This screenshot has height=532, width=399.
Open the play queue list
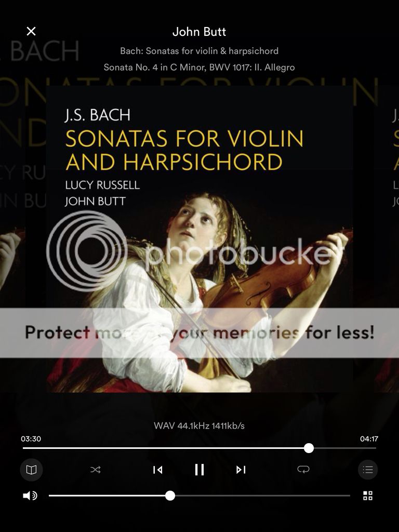[x=368, y=470]
